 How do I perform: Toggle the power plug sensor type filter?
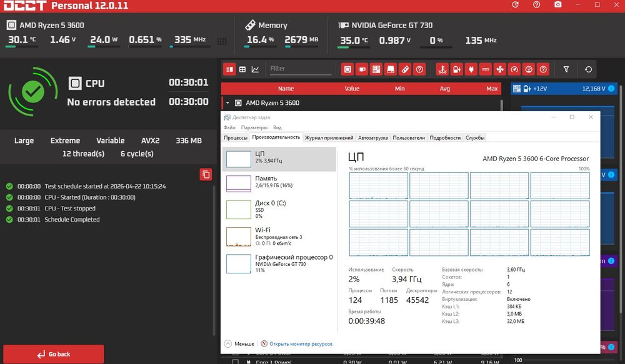click(471, 69)
